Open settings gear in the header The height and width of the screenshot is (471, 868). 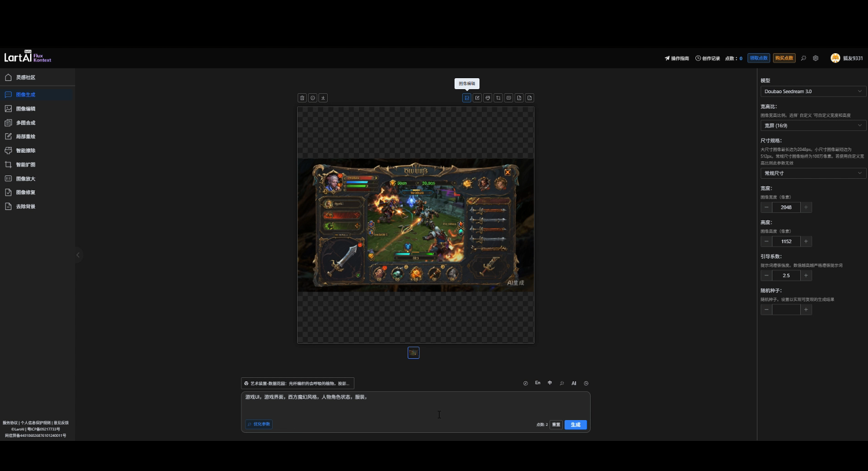click(815, 58)
